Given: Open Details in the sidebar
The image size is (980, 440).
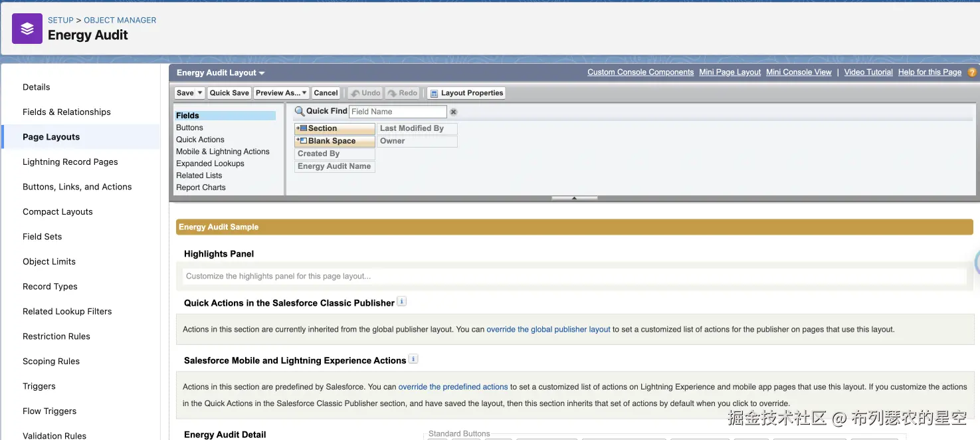Looking at the screenshot, I should coord(37,87).
